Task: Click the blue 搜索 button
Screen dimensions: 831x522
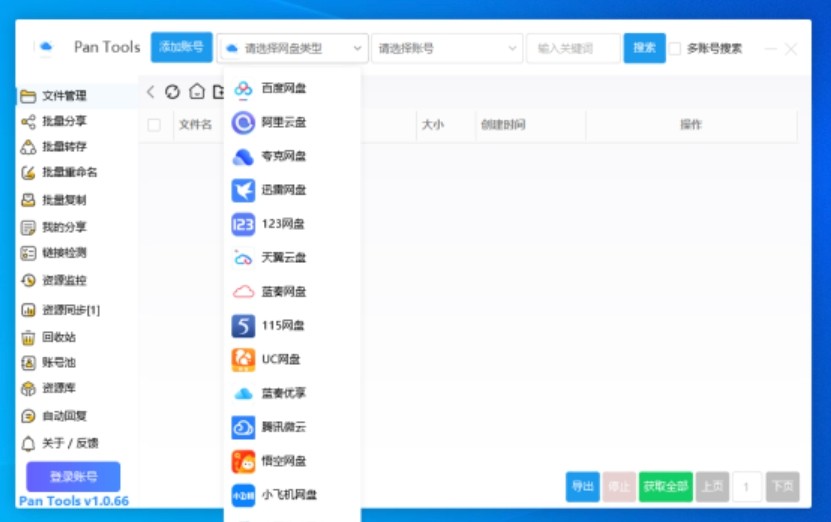Action: pos(644,48)
